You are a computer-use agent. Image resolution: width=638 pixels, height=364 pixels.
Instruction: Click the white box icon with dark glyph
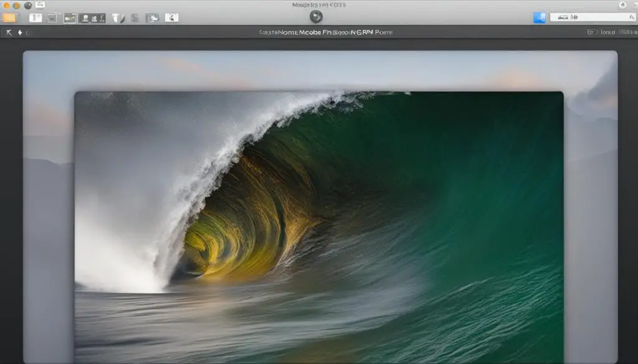pyautogui.click(x=171, y=17)
